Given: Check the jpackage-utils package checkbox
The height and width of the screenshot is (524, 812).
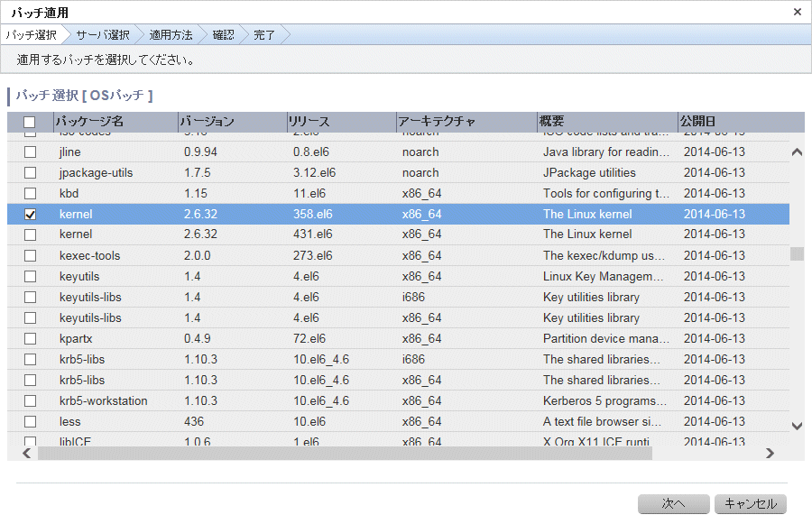Looking at the screenshot, I should pos(30,173).
